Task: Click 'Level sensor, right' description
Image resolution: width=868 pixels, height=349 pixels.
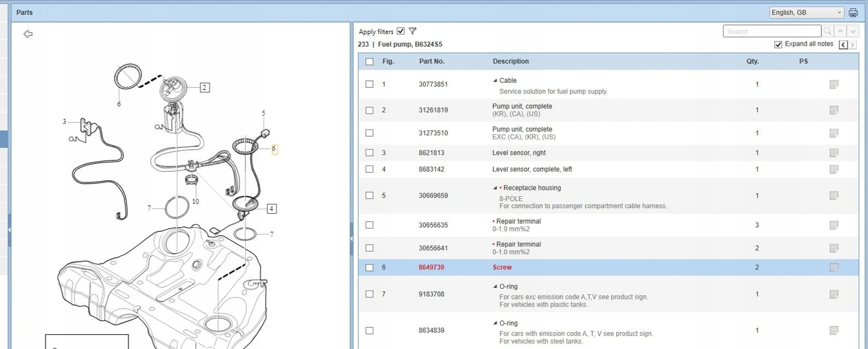Action: [x=519, y=153]
